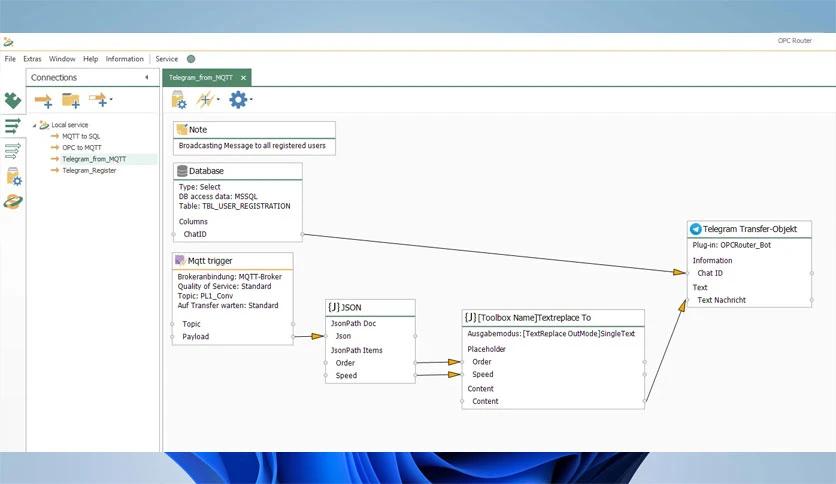Click the connection properties icon in editor toolbar
Screen dimensions: 836x484
[x=179, y=99]
